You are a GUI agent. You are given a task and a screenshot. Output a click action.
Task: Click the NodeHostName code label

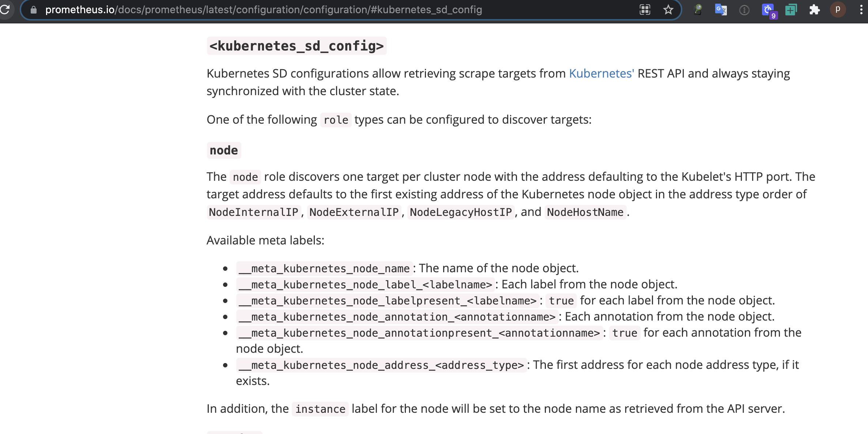pyautogui.click(x=585, y=212)
